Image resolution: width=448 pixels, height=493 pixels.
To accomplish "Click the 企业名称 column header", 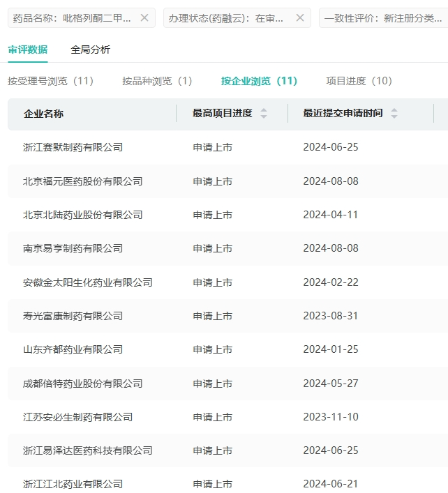I will [x=43, y=114].
